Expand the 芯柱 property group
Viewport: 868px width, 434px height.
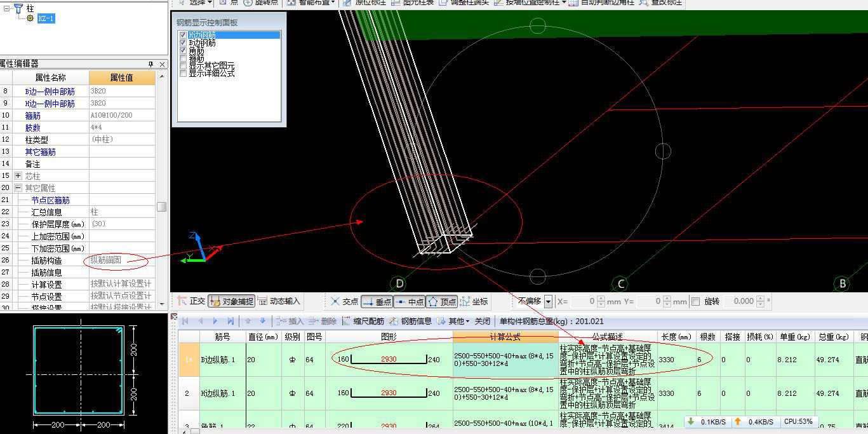pyautogui.click(x=18, y=176)
